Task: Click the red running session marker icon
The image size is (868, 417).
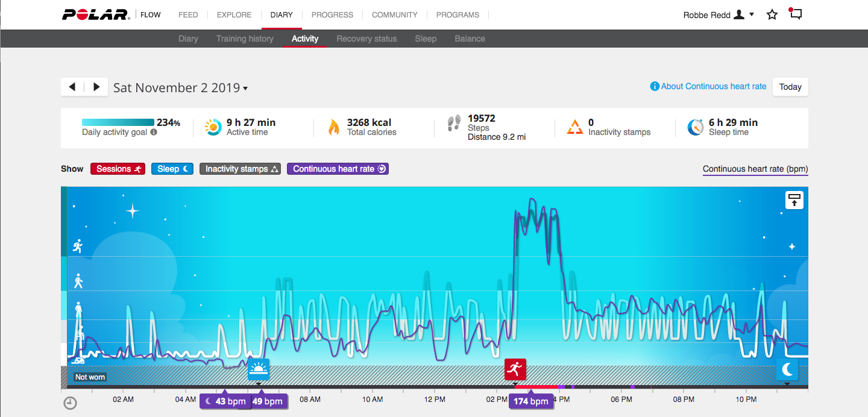Action: [x=515, y=369]
